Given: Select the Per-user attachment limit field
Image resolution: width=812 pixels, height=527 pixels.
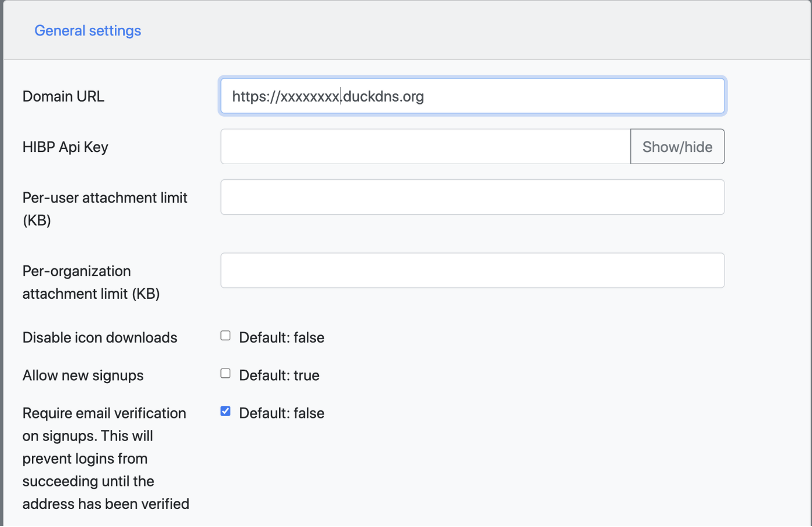Looking at the screenshot, I should pyautogui.click(x=472, y=197).
